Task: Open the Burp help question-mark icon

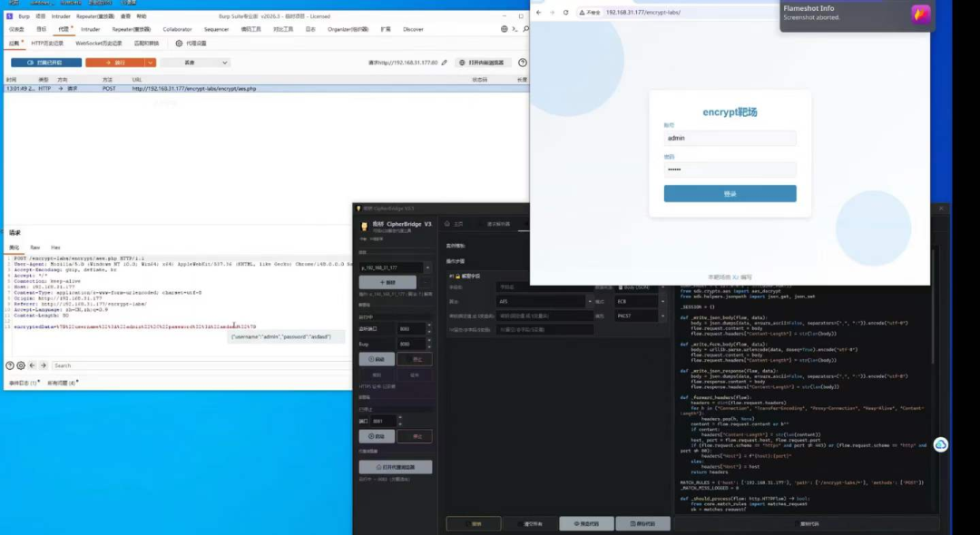Action: (x=523, y=63)
